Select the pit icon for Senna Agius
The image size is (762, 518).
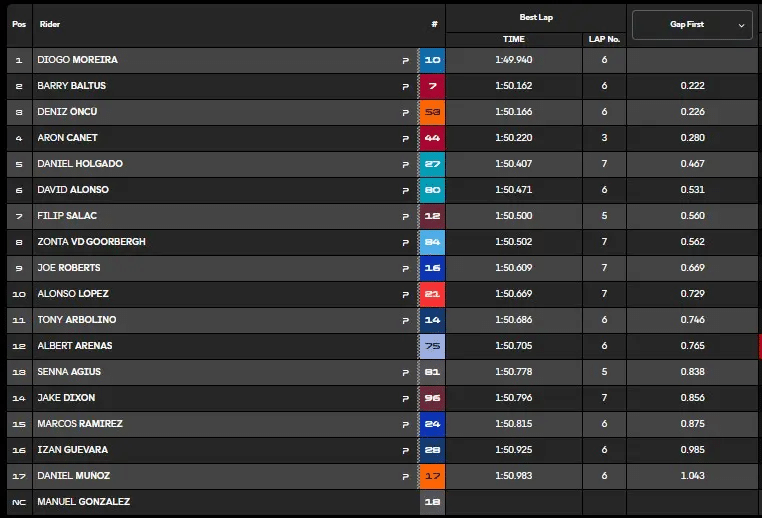405,372
